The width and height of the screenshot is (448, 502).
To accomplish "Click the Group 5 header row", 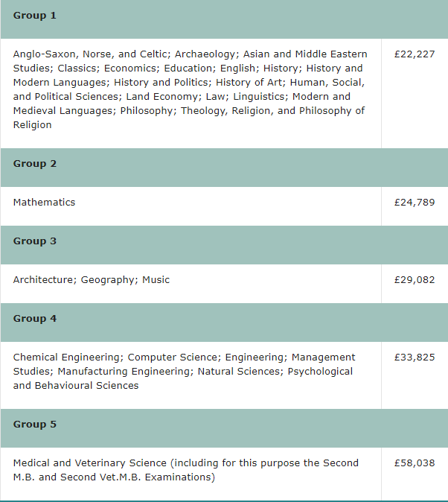I will 224,428.
